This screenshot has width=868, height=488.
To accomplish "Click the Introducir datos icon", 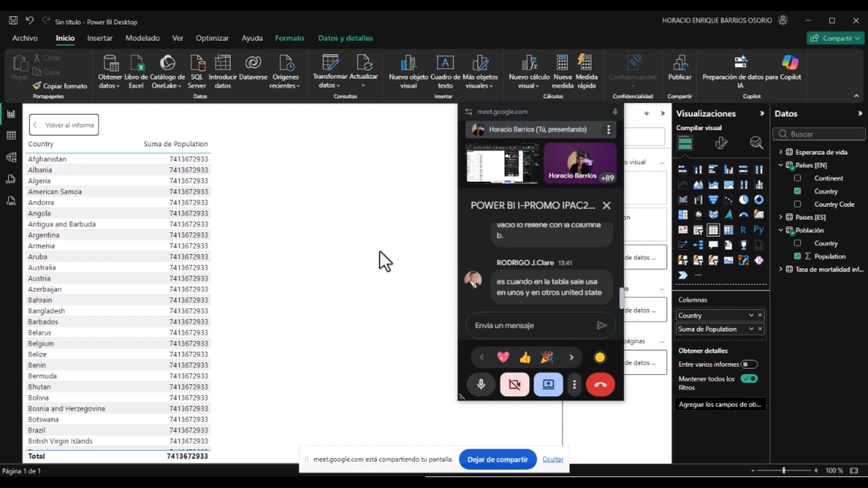I will click(222, 63).
